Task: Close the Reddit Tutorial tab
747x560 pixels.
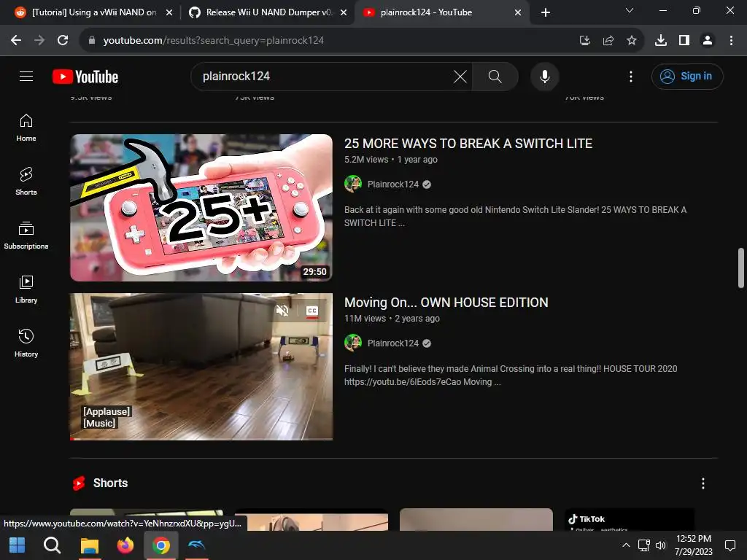Action: point(169,13)
